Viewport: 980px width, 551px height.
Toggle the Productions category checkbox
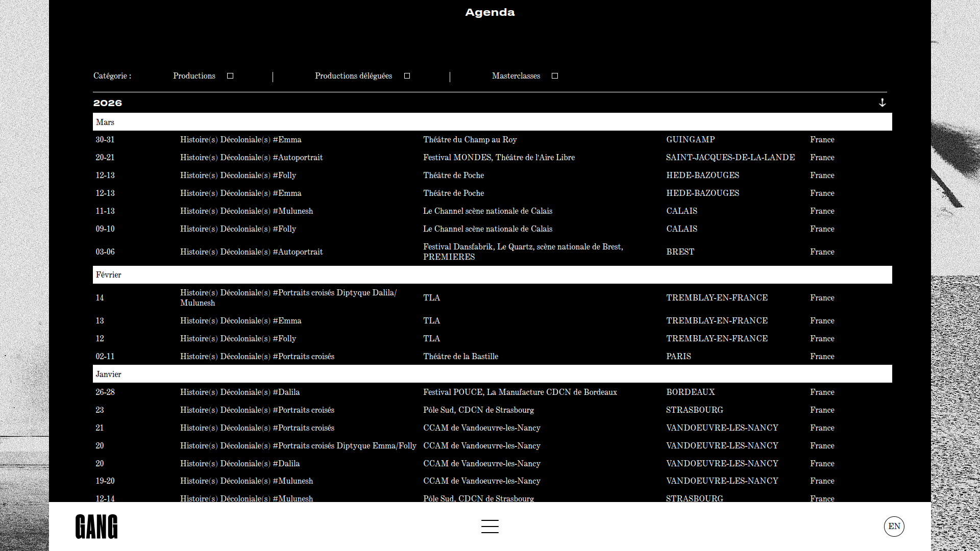(230, 76)
